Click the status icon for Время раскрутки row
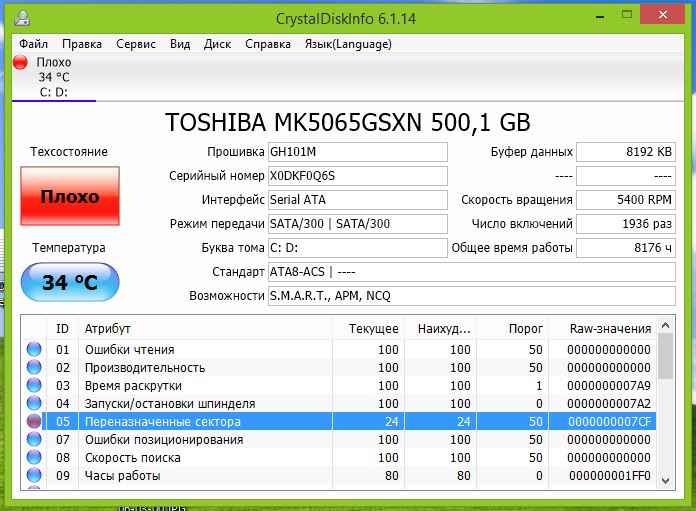 pos(34,386)
